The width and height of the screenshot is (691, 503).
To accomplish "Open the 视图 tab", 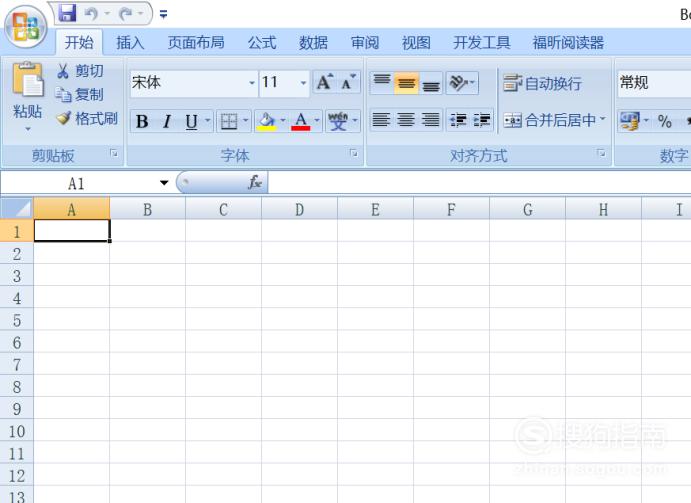I will pos(416,43).
